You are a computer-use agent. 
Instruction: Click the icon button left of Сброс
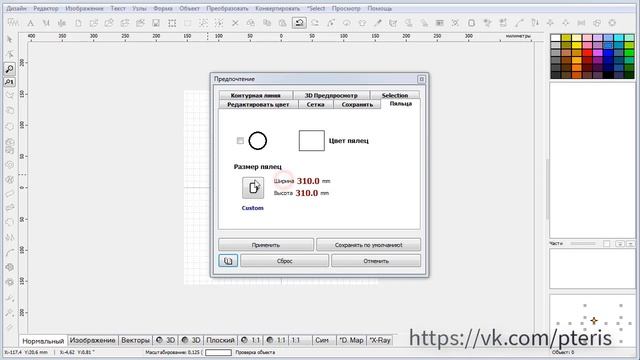point(228,261)
